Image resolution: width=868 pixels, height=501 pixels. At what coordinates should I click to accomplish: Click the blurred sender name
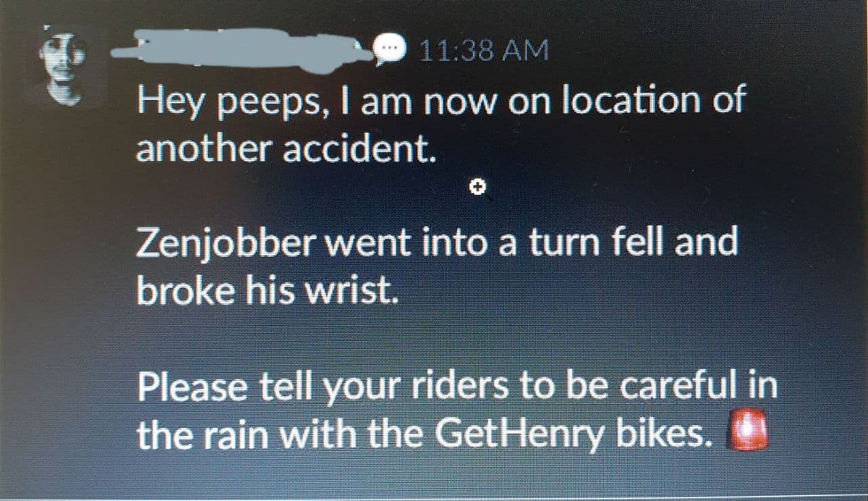[246, 46]
